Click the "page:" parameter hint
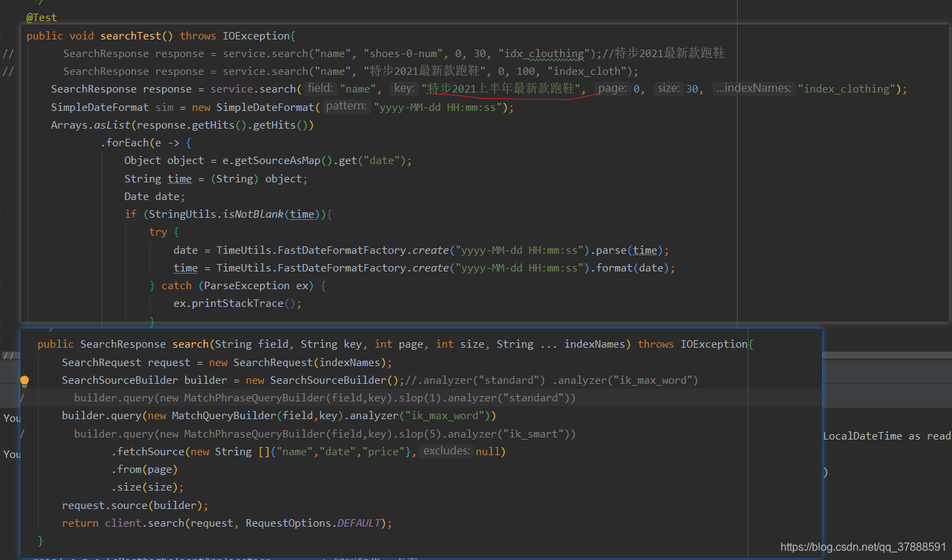 click(x=612, y=88)
